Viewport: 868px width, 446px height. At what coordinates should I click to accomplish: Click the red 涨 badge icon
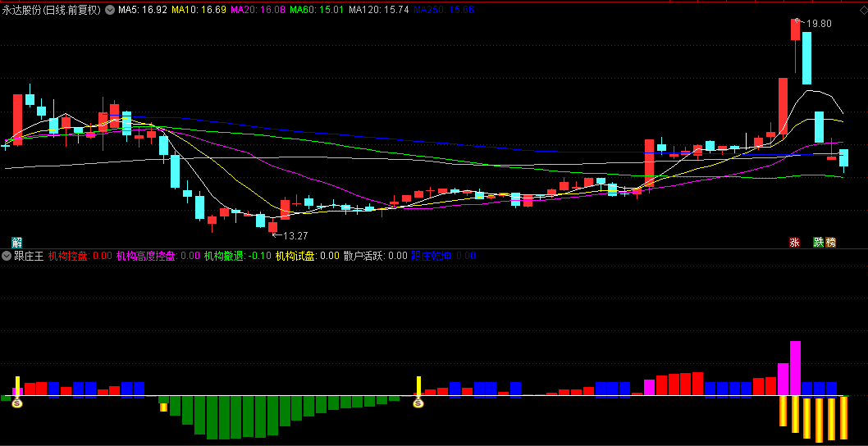[x=794, y=242]
